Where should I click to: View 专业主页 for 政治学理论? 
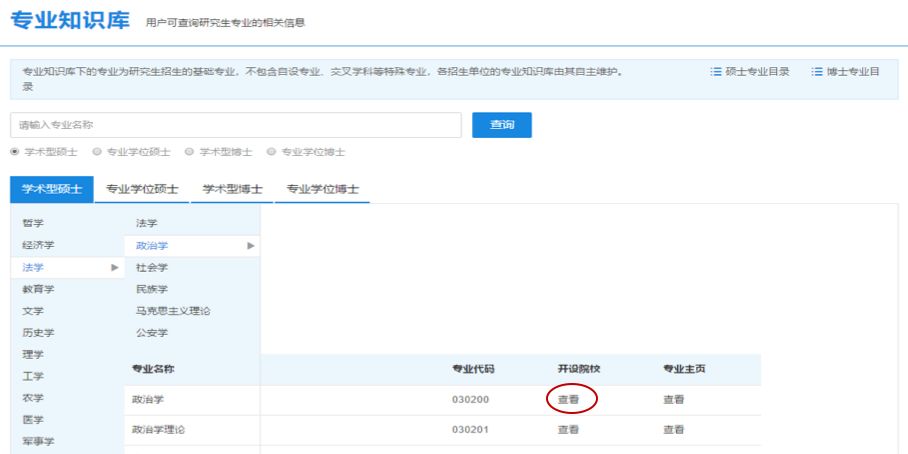pyautogui.click(x=674, y=430)
